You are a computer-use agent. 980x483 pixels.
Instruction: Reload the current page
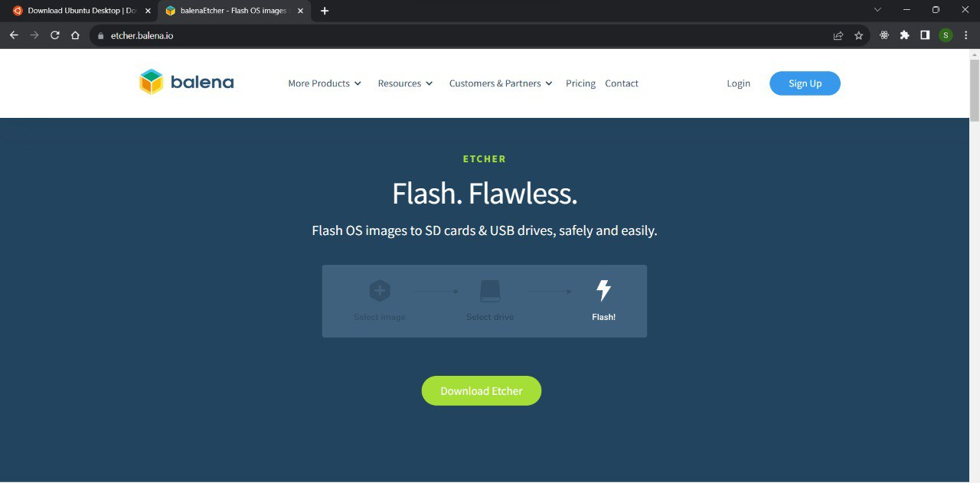point(55,35)
